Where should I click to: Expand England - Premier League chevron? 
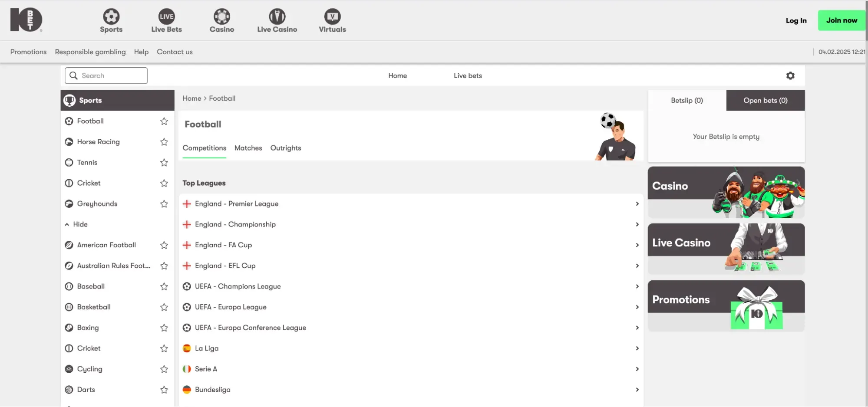click(637, 204)
